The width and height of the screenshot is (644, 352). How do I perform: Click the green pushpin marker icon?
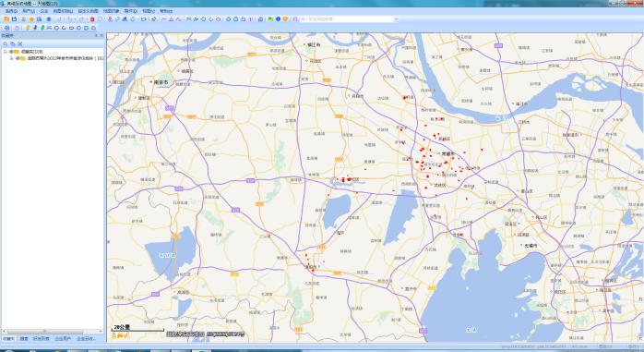click(42, 28)
